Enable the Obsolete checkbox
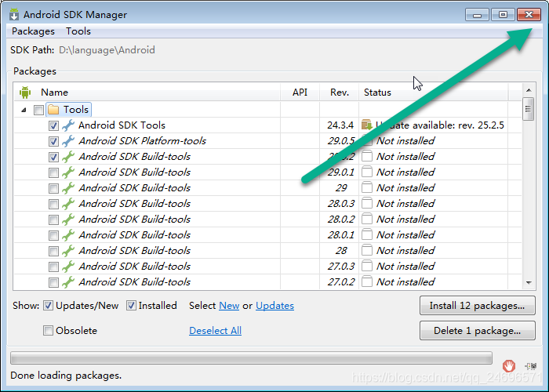The image size is (549, 392). [48, 330]
